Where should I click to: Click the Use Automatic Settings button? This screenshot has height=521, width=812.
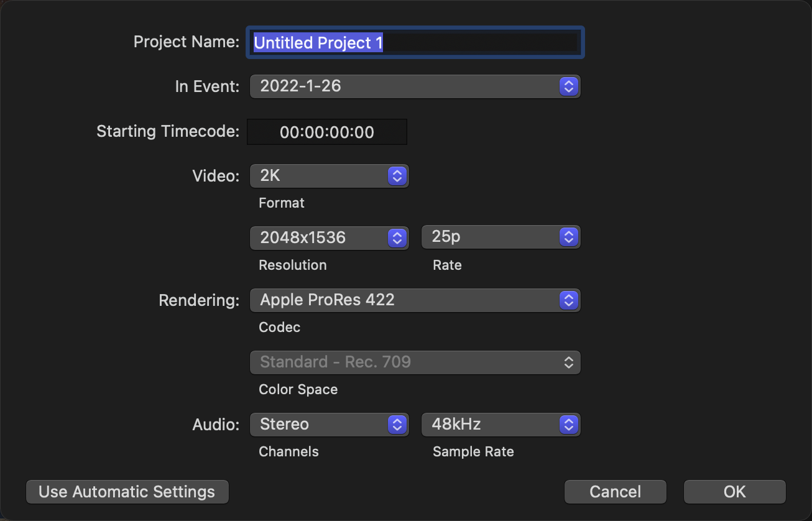[x=127, y=492]
